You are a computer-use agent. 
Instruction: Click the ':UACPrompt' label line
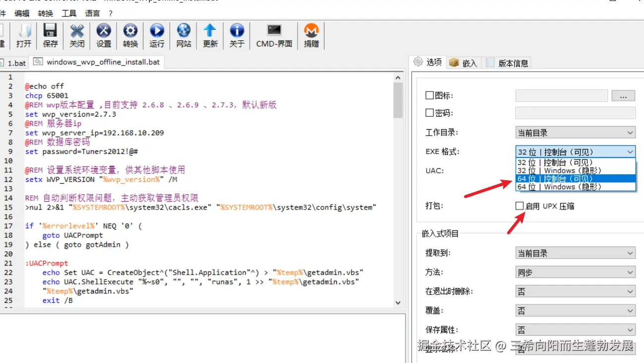pos(47,263)
